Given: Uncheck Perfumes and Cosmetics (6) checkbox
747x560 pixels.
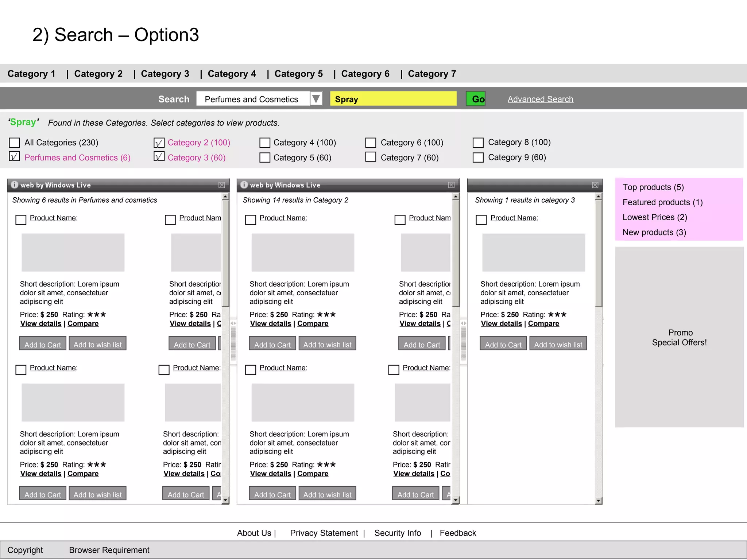Looking at the screenshot, I should [14, 157].
